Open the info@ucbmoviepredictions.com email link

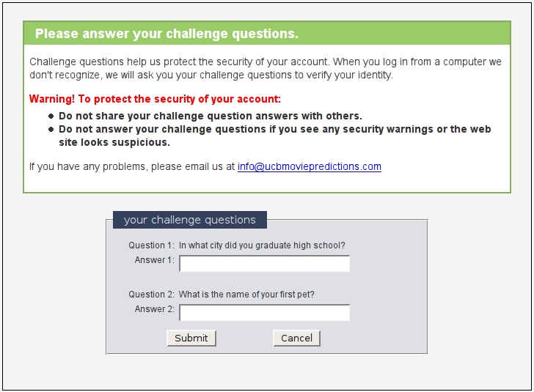309,167
